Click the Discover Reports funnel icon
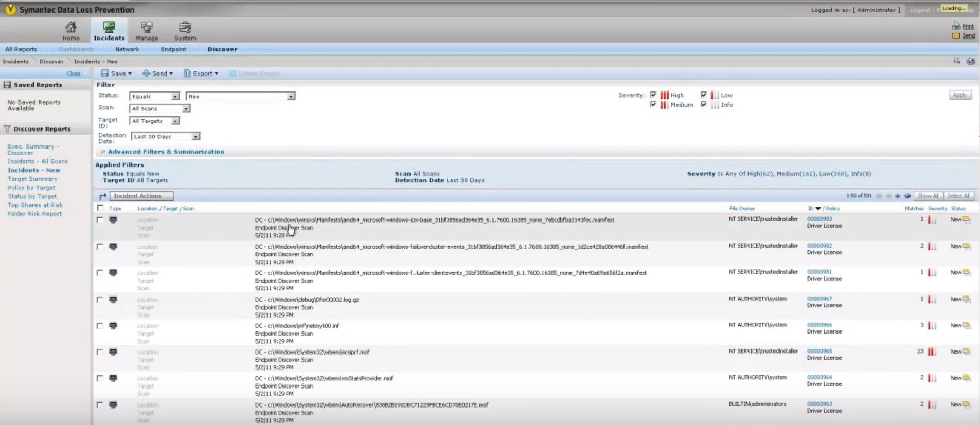The width and height of the screenshot is (980, 425). (x=7, y=129)
